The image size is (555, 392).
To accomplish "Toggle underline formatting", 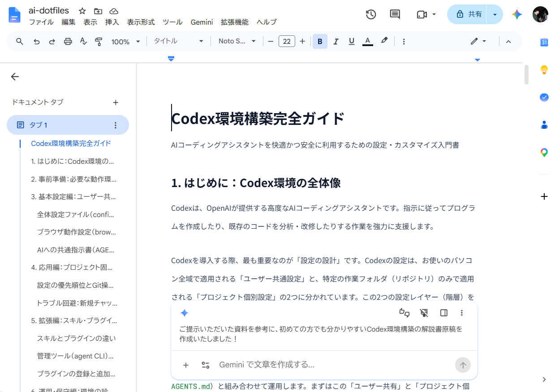I will click(x=352, y=41).
